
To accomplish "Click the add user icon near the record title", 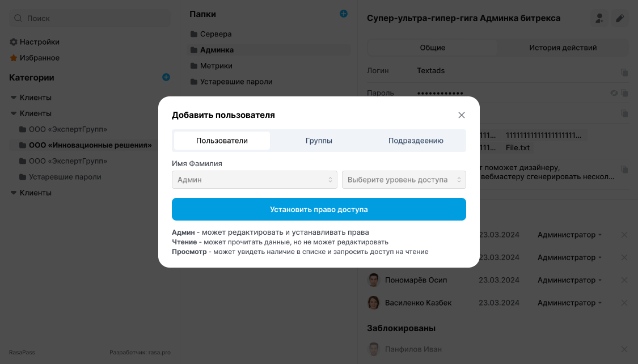I will (x=599, y=18).
